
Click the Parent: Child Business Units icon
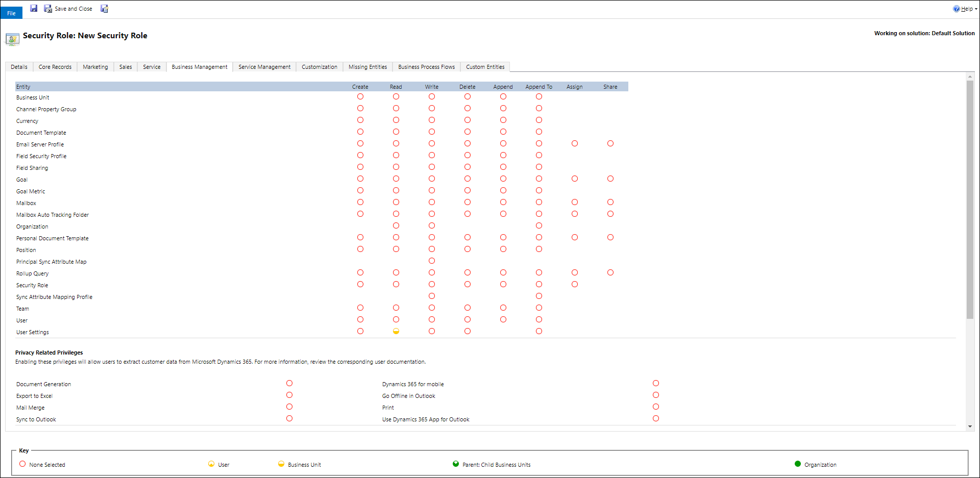pyautogui.click(x=456, y=464)
